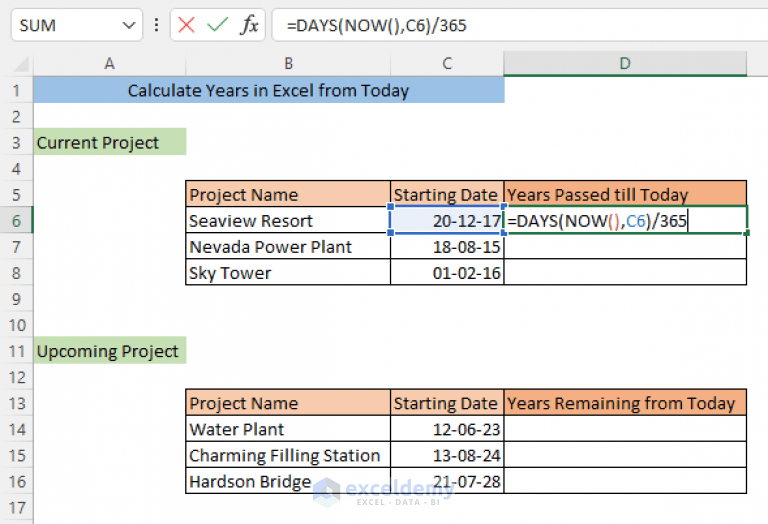Click the empty years cell for Water Plant
The image size is (768, 524).
(625, 429)
